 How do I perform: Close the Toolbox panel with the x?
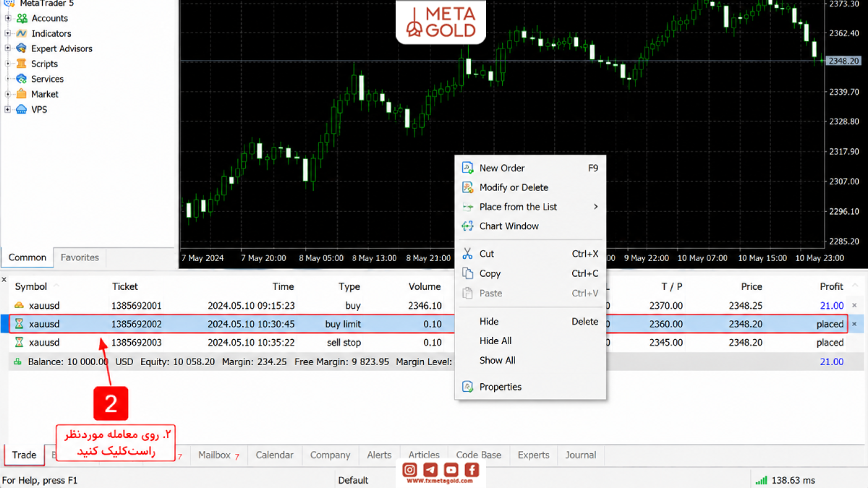(x=4, y=279)
